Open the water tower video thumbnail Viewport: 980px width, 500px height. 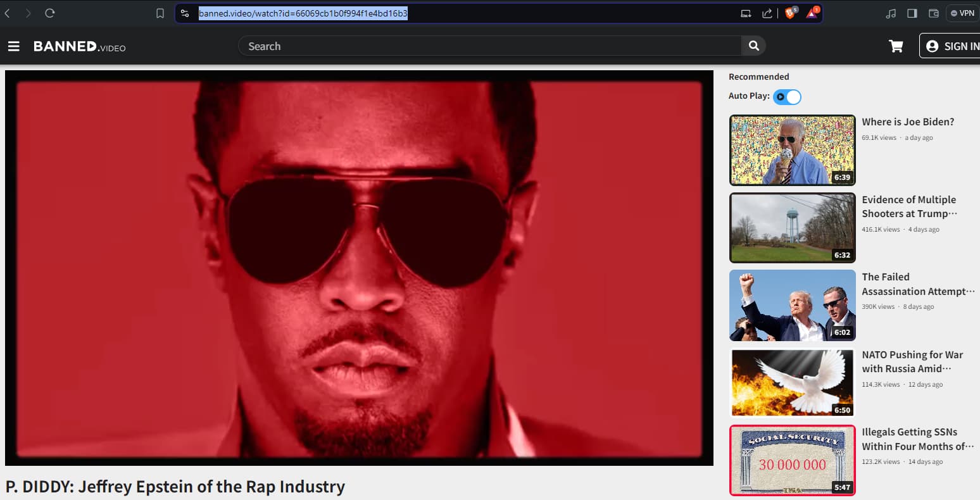[792, 227]
